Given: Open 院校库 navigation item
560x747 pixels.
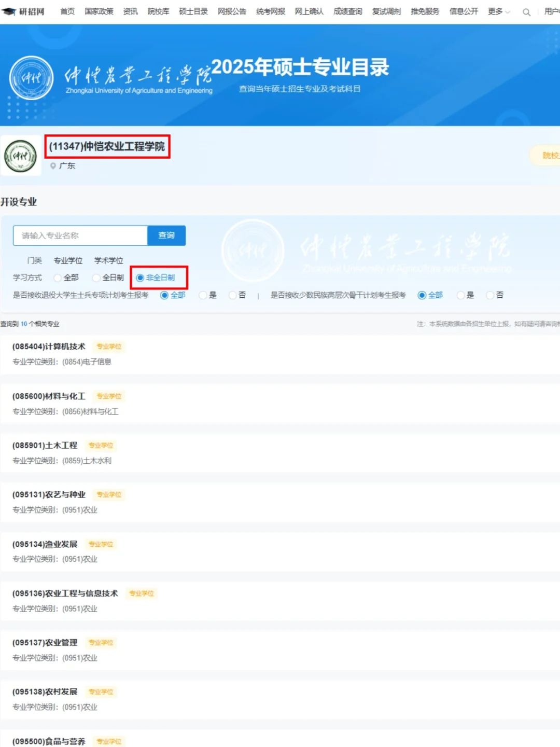Looking at the screenshot, I should 158,11.
